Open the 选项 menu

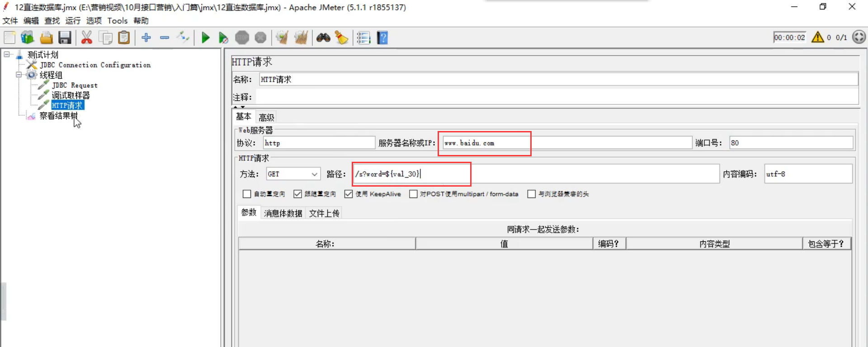[x=94, y=21]
